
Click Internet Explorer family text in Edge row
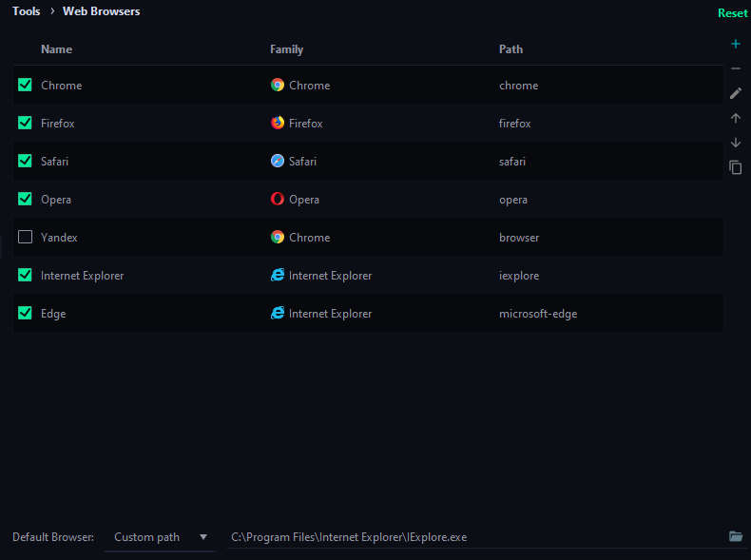click(331, 314)
